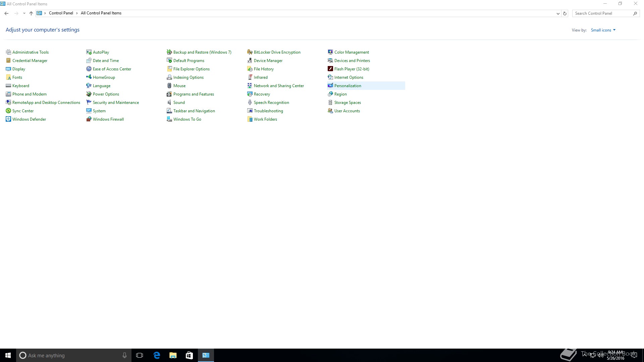Viewport: 644px width, 362px height.
Task: Open the System link
Action: click(99, 111)
